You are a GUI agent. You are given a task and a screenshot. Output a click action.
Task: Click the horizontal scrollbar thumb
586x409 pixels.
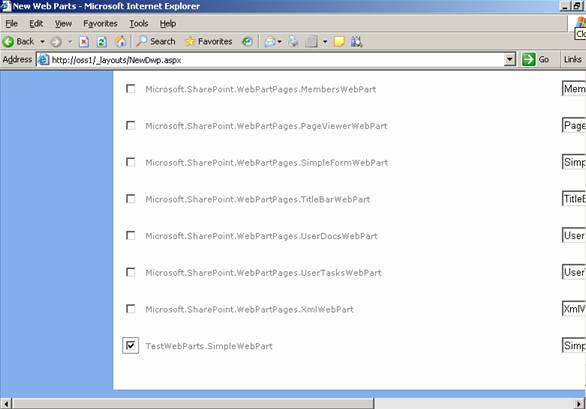point(193,404)
